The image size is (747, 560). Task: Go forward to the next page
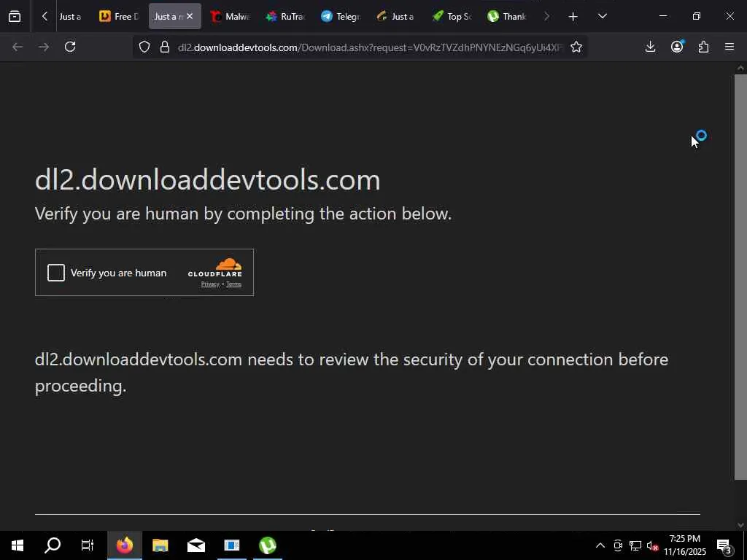tap(43, 47)
